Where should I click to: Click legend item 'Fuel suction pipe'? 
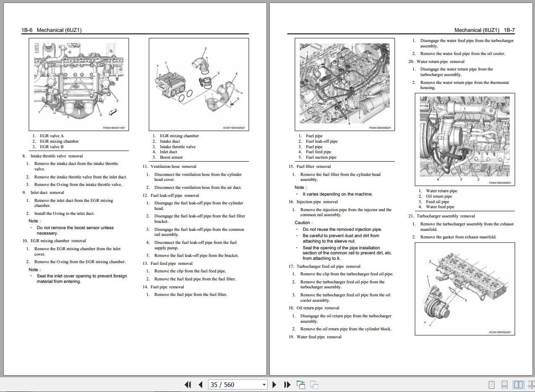click(x=321, y=157)
